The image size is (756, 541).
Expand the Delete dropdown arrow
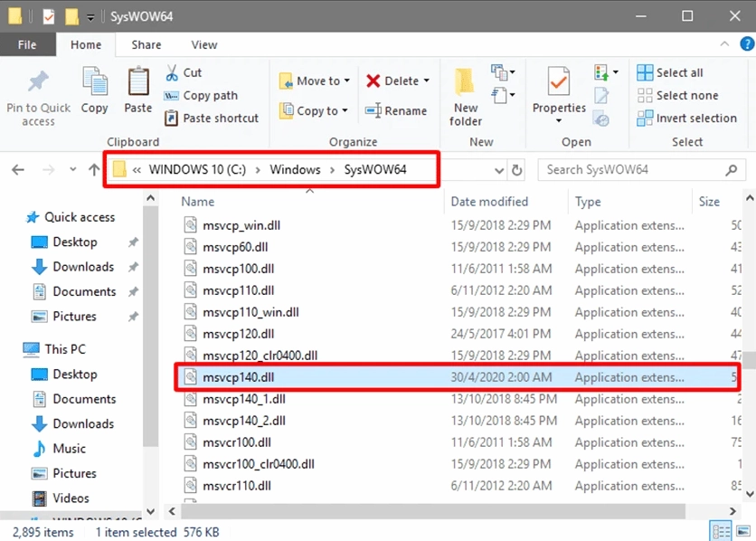(427, 81)
